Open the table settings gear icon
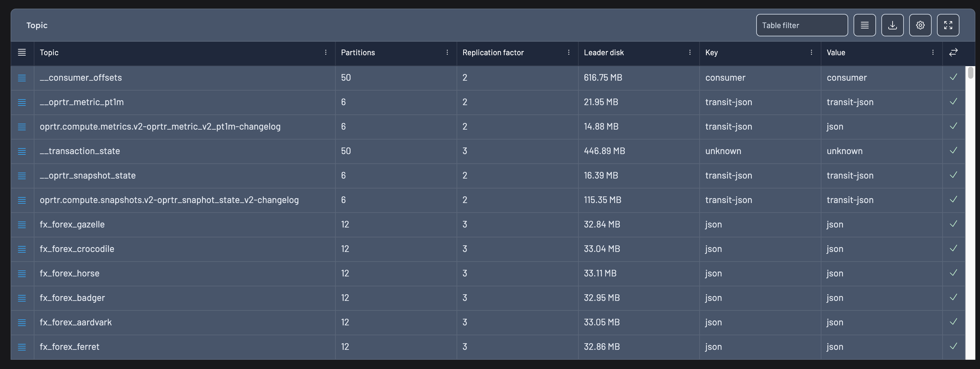The height and width of the screenshot is (369, 980). 920,25
